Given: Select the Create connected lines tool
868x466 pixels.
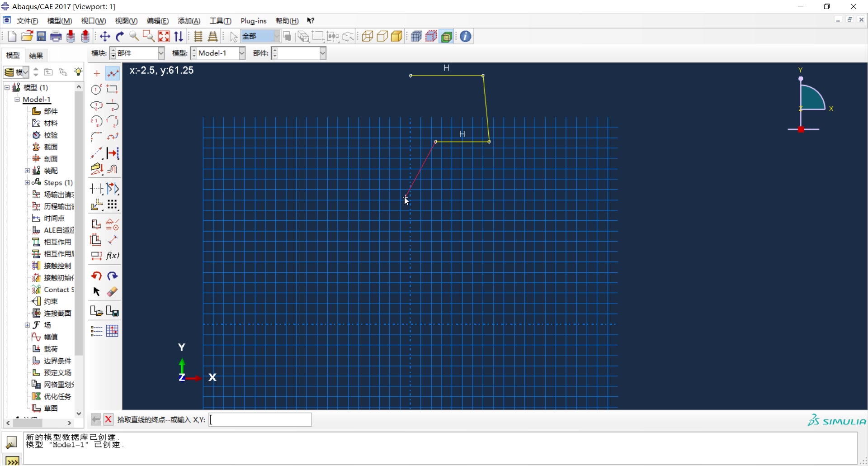Looking at the screenshot, I should (x=113, y=73).
